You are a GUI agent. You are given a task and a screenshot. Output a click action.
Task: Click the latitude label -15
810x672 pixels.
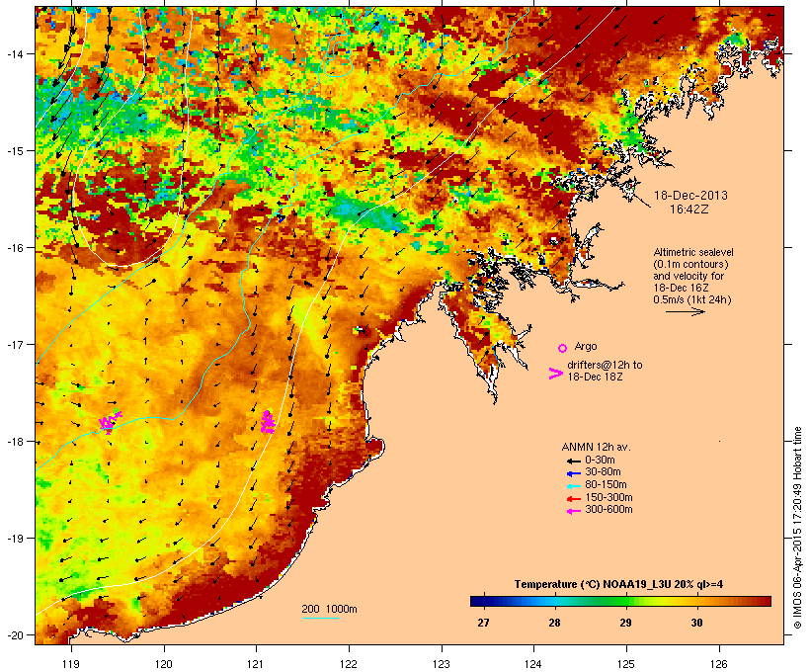(14, 151)
